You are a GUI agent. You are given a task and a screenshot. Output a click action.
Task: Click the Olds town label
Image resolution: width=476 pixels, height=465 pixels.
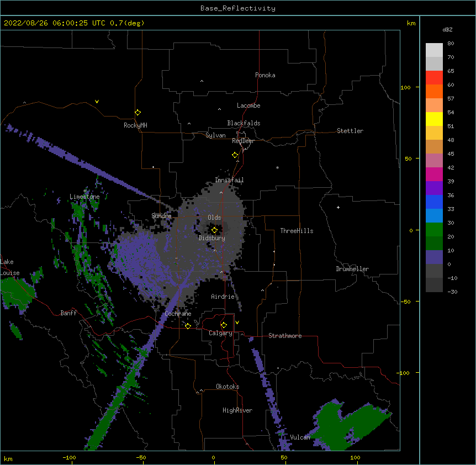coord(214,218)
